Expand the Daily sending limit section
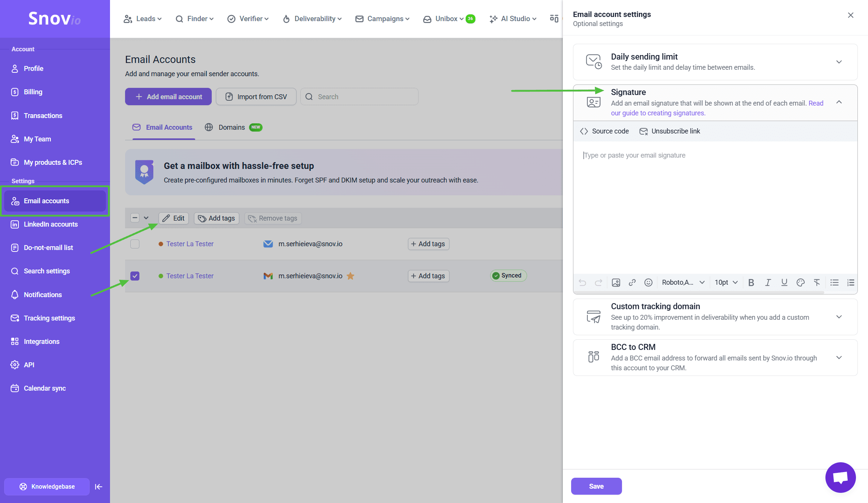This screenshot has height=503, width=868. (839, 62)
